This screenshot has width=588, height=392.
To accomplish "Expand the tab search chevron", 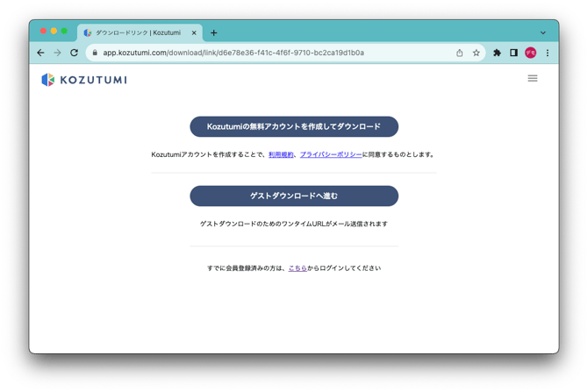I will [543, 33].
